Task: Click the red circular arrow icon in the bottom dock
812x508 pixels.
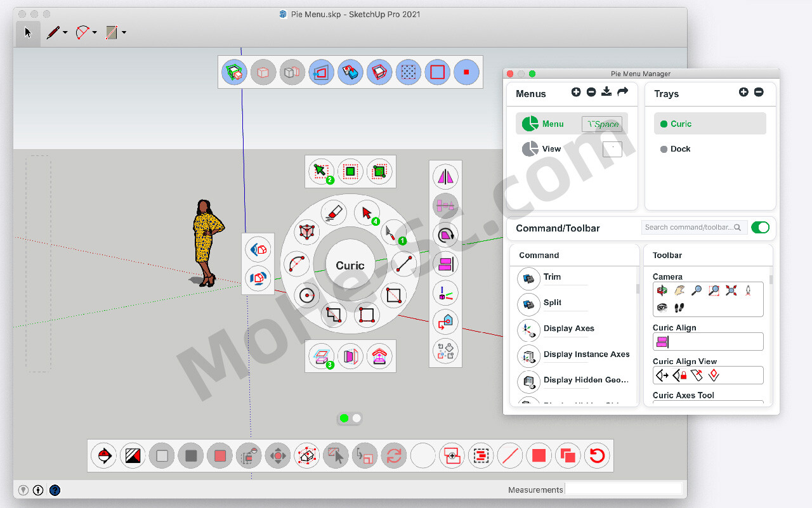Action: click(597, 455)
